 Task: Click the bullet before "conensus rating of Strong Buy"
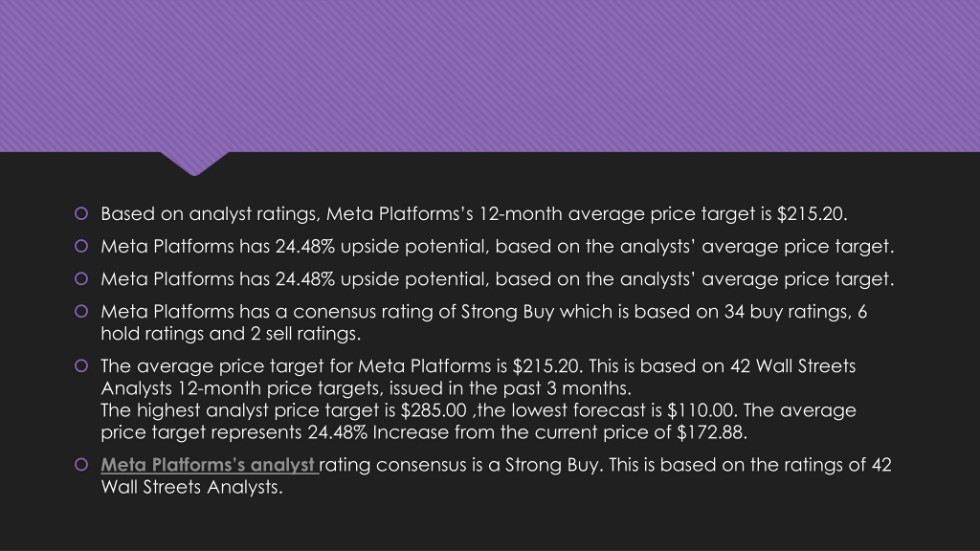[81, 311]
